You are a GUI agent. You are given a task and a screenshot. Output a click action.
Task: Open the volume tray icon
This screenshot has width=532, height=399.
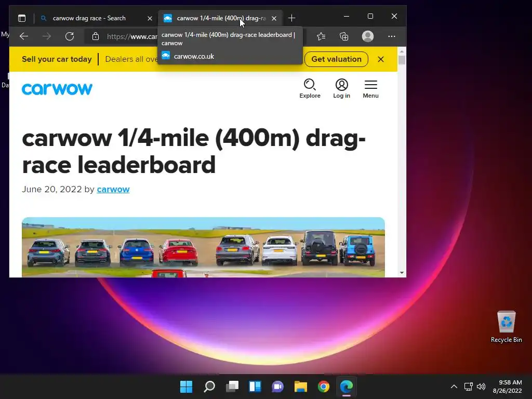coord(481,387)
